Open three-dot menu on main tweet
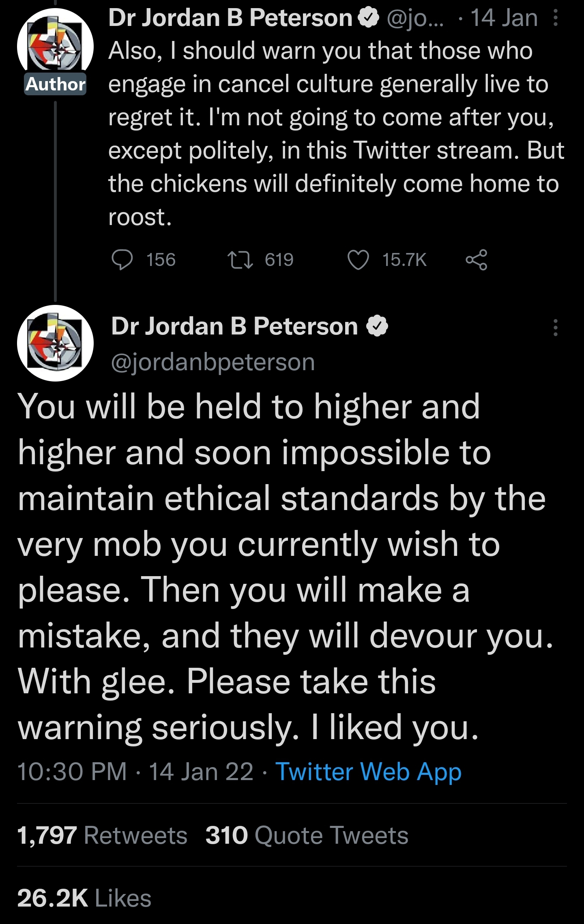Screen dimensions: 584x924 [556, 327]
